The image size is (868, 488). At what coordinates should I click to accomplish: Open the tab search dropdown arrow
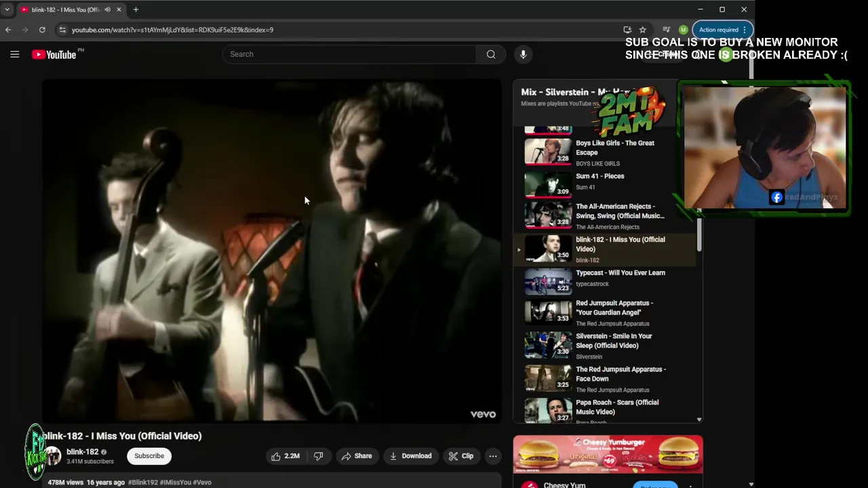7,9
